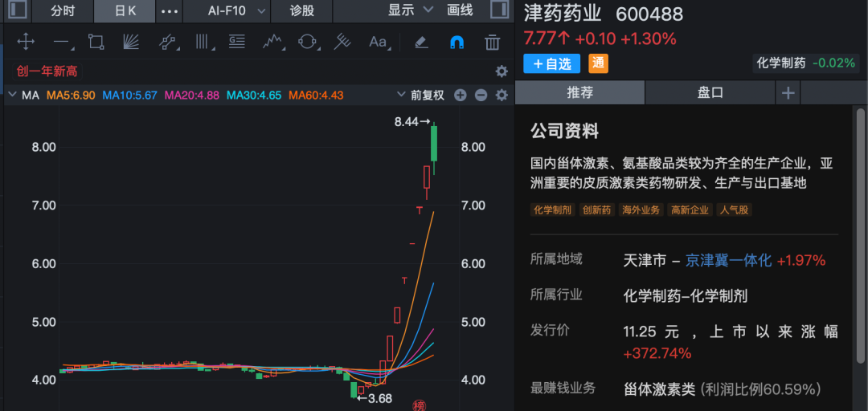Viewport: 868px width, 411px height.
Task: Click the eraser tool icon
Action: click(421, 42)
